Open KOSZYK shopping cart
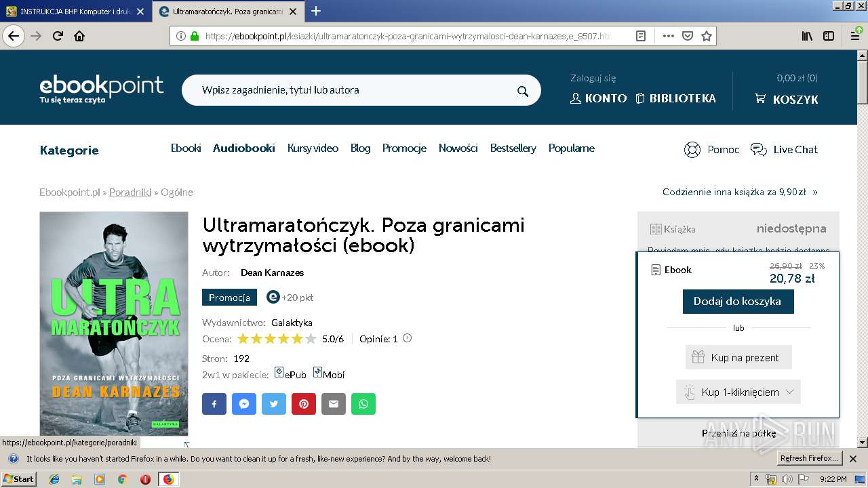 point(787,99)
